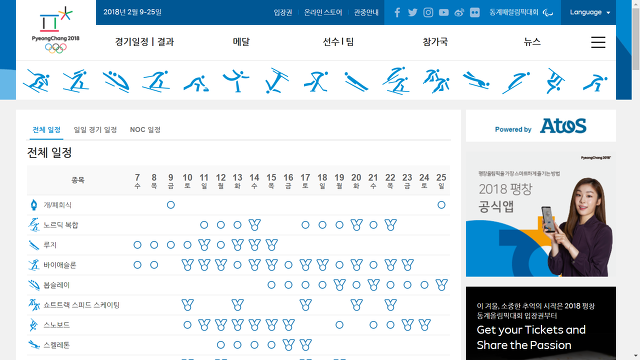
Task: Open the Flickr icon in header
Action: [475, 12]
